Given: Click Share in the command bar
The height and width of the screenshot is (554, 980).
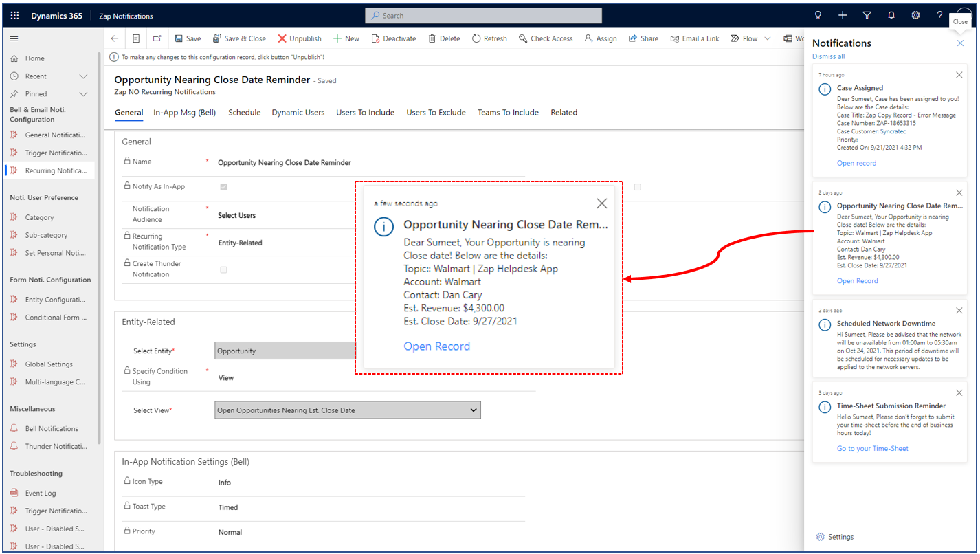Looking at the screenshot, I should [643, 38].
